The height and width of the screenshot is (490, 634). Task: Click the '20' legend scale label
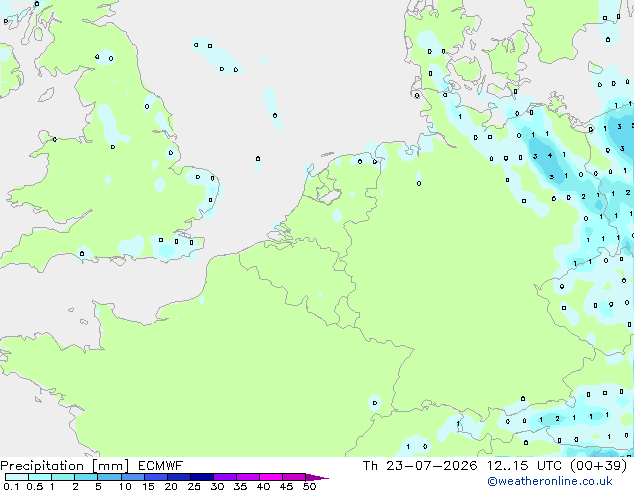(x=171, y=486)
